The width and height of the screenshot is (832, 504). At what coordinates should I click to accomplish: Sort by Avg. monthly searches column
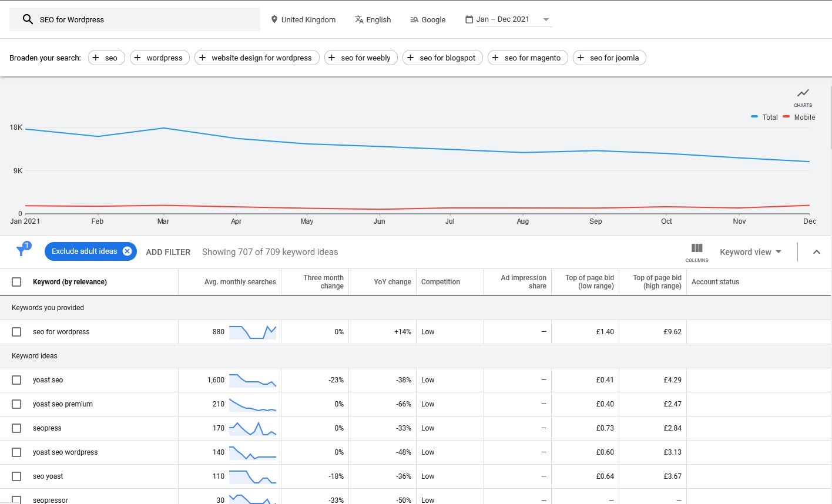(x=240, y=282)
